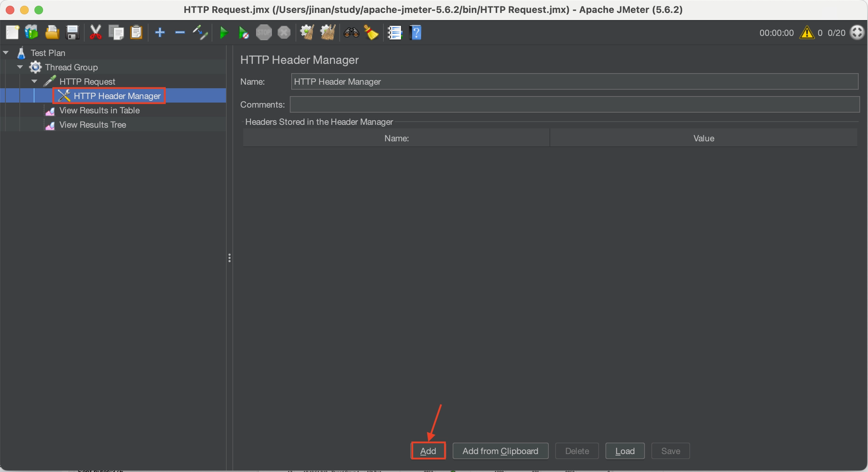This screenshot has width=868, height=472.
Task: Toggle the selected element enabled state icon
Action: [200, 33]
